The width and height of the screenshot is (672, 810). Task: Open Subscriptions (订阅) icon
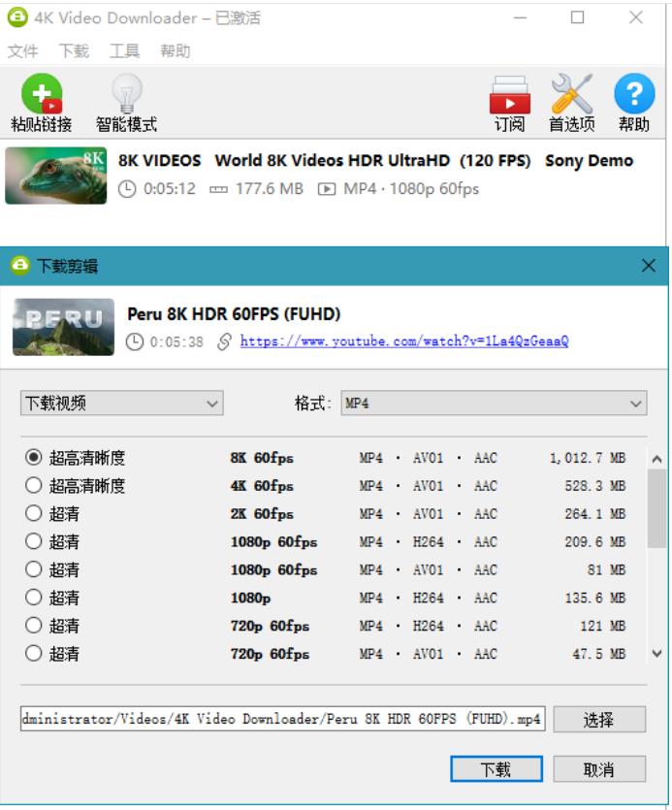point(509,94)
